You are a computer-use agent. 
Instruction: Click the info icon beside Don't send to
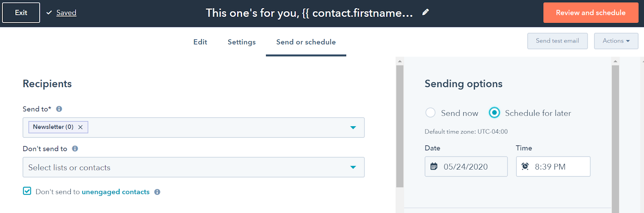75,149
